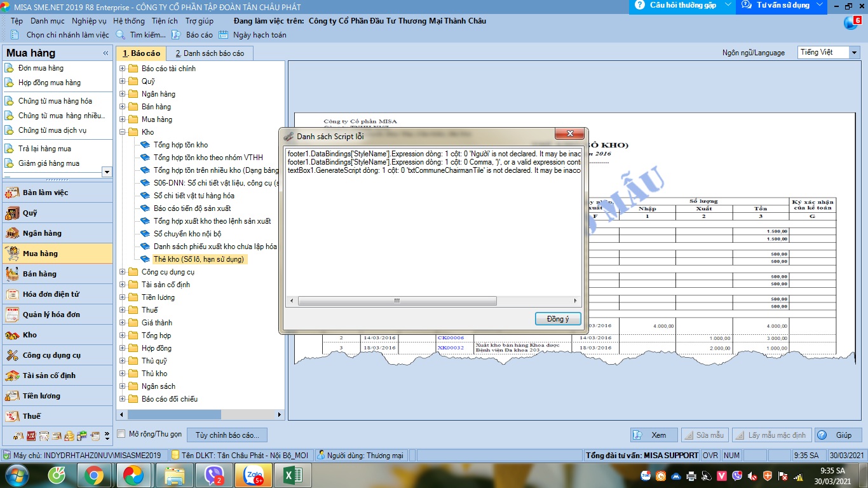Open Chứng từ mua dịch vụ shortcut

52,130
